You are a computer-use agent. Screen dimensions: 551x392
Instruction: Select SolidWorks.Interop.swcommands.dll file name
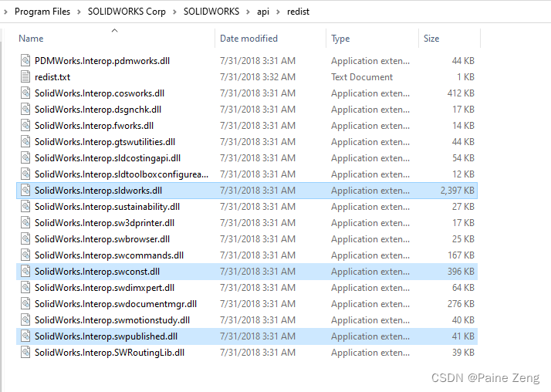[109, 255]
